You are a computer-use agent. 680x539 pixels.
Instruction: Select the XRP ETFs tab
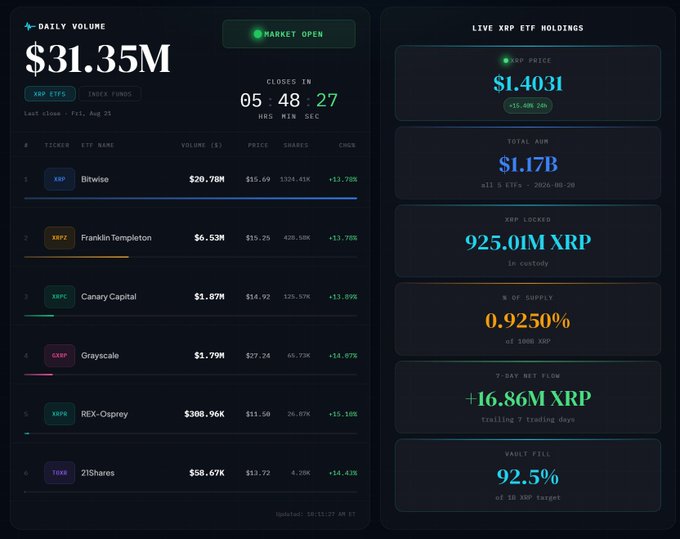coord(50,94)
